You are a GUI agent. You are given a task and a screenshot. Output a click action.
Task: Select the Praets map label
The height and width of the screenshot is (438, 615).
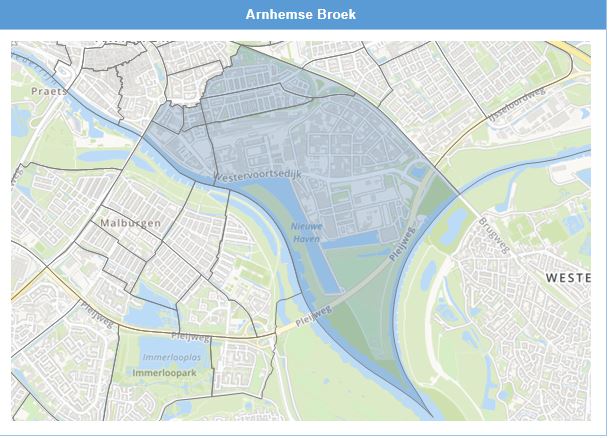(x=47, y=90)
